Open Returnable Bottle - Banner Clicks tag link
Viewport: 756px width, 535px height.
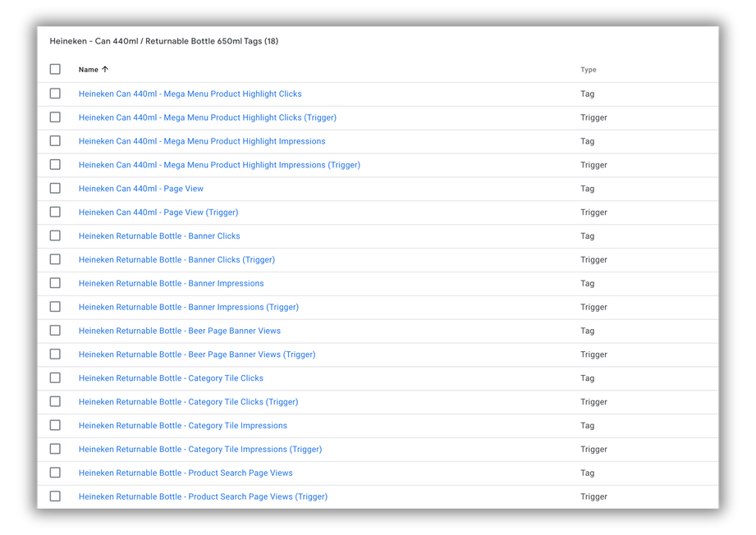coord(159,235)
